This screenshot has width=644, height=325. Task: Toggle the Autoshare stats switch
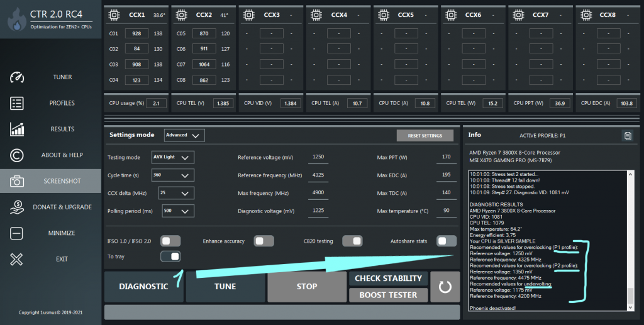click(446, 241)
